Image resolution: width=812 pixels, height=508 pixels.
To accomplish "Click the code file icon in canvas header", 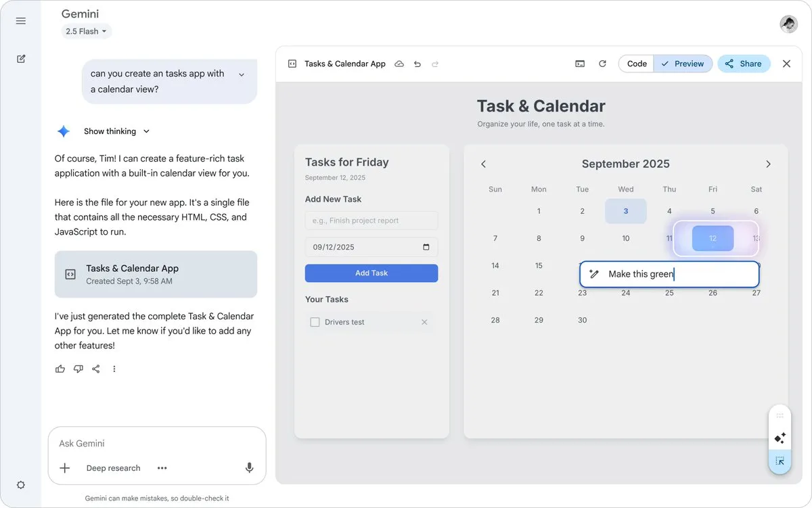I will click(x=292, y=64).
